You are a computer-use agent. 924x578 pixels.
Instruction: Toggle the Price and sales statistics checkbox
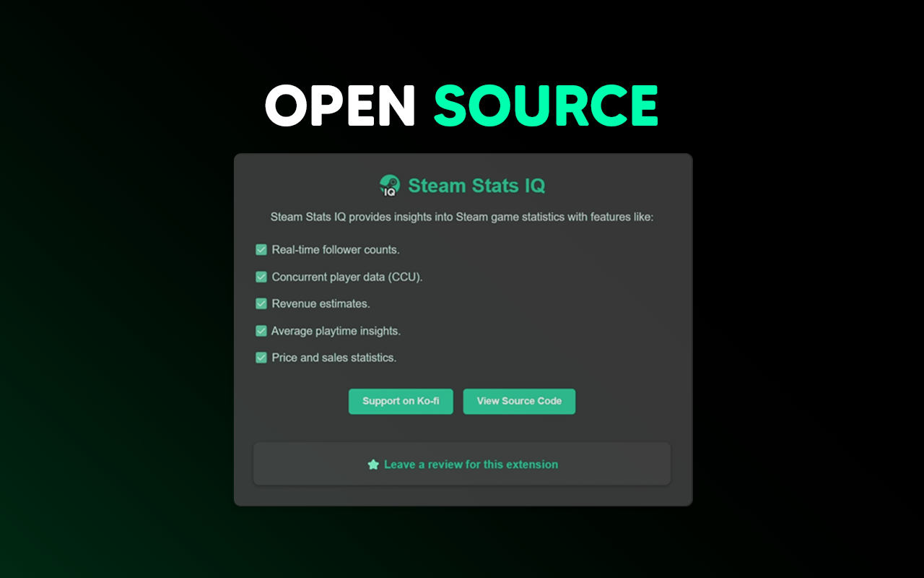pyautogui.click(x=261, y=358)
